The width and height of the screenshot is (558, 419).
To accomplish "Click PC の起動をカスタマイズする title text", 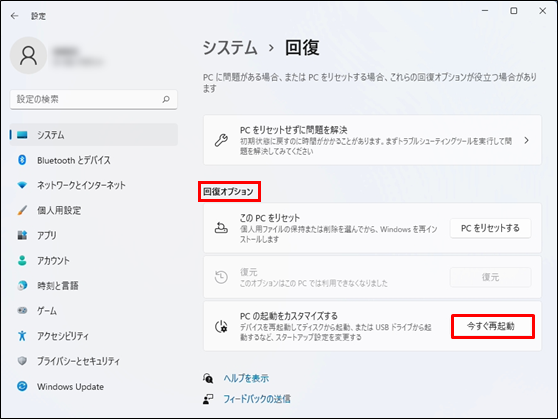I will click(x=289, y=316).
